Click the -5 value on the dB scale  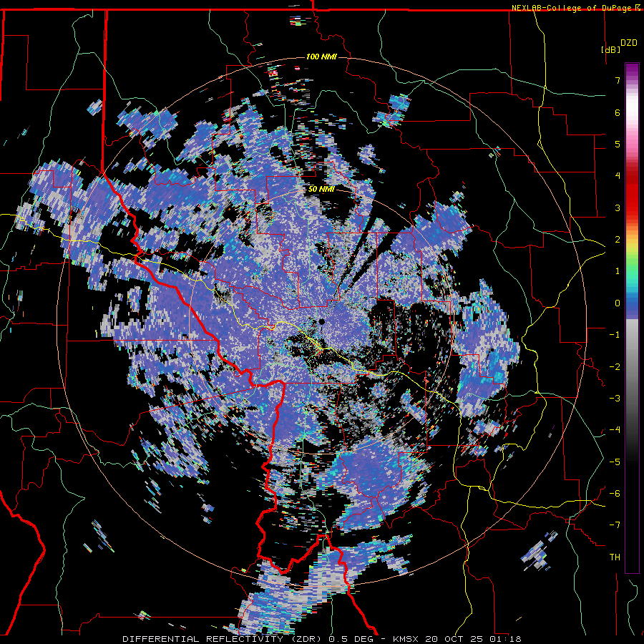pos(615,462)
